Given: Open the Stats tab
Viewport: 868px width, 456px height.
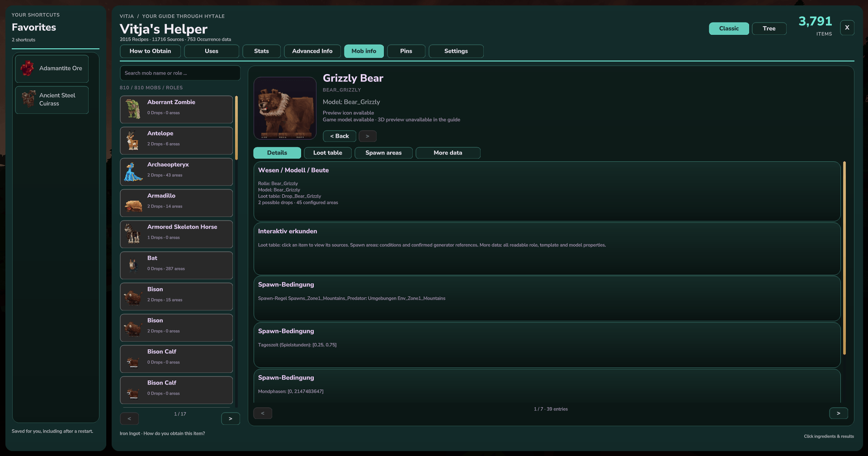Looking at the screenshot, I should pos(261,51).
